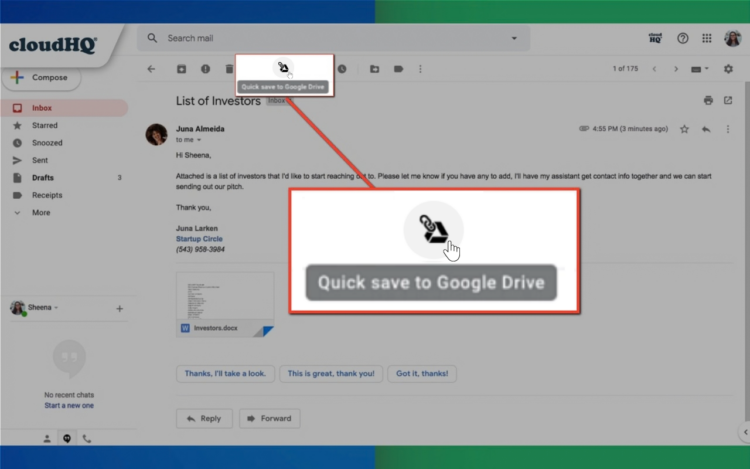Click the cloudHQ logo
The image size is (750, 469).
(53, 45)
